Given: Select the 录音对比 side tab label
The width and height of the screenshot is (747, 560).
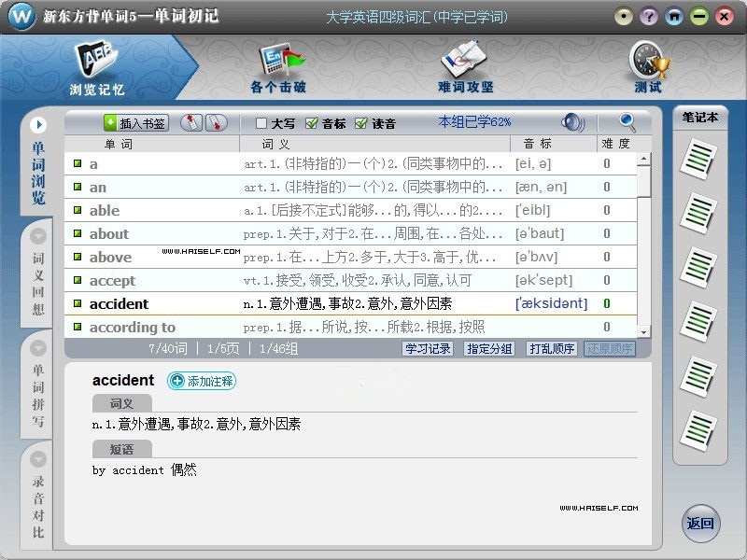Looking at the screenshot, I should pyautogui.click(x=38, y=507).
